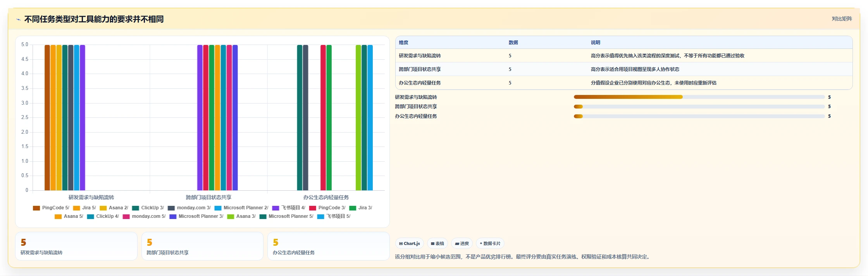Click the 办公生态内轻量任务 progress bar

point(699,116)
